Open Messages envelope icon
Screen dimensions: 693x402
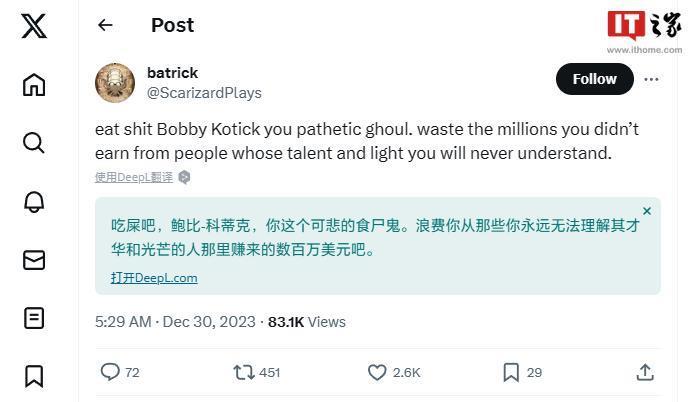coord(34,260)
